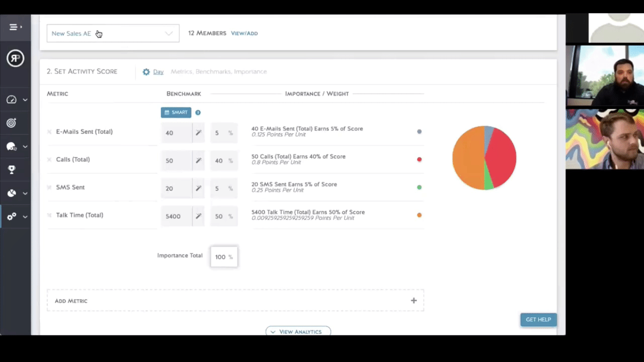Click the dashboard speedometer icon in sidebar
644x362 pixels.
pyautogui.click(x=11, y=100)
